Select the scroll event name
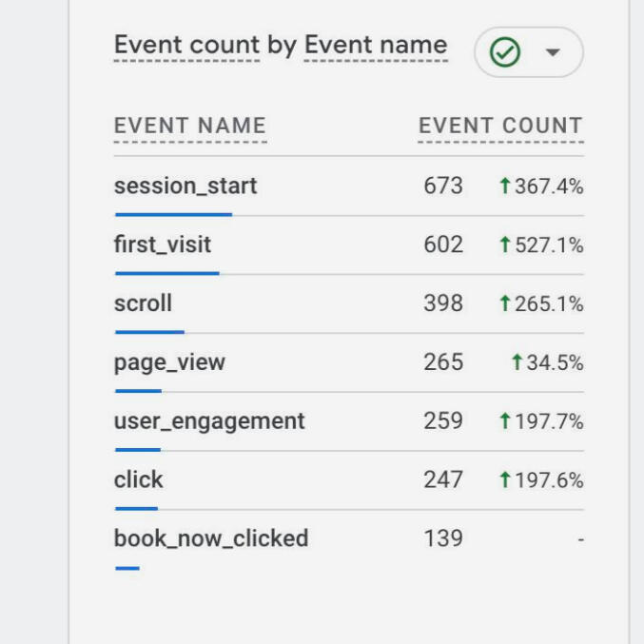Viewport: 644px width, 644px height. [x=144, y=303]
